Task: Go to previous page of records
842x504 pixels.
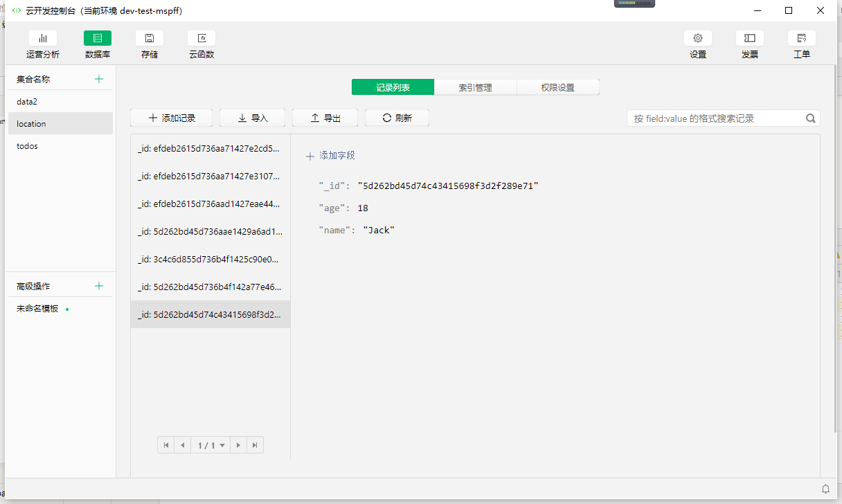Action: point(183,445)
